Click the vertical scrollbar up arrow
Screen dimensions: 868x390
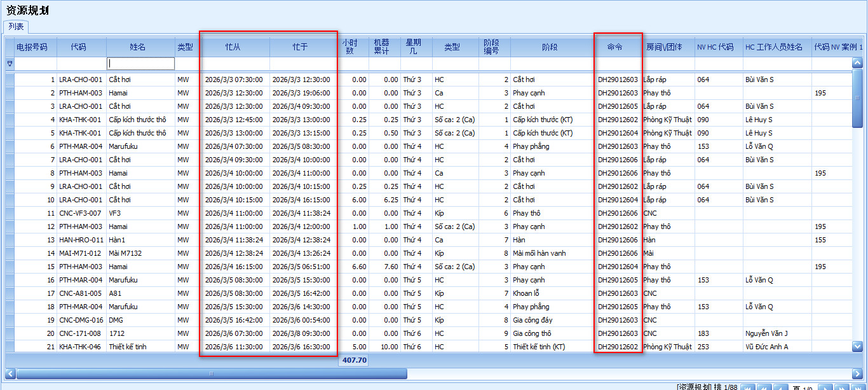click(x=857, y=63)
